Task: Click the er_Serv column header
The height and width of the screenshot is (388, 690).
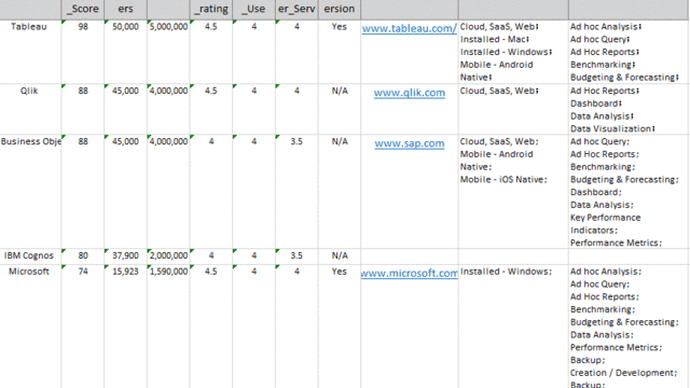Action: pyautogui.click(x=297, y=9)
